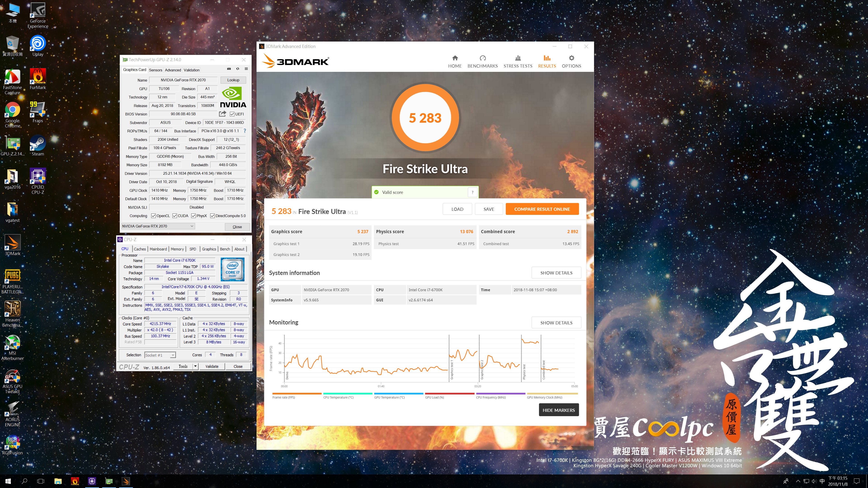Click the valid score question mark help
The width and height of the screenshot is (868, 488).
pos(472,192)
